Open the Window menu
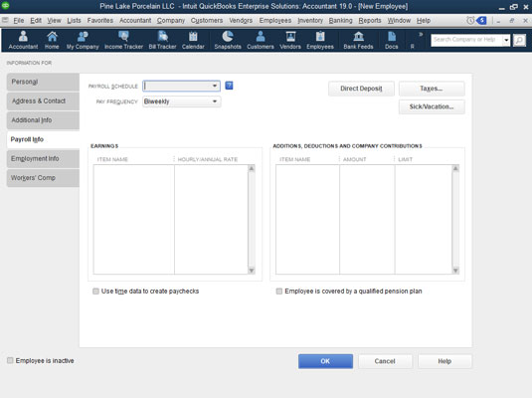The image size is (532, 398). pos(399,20)
